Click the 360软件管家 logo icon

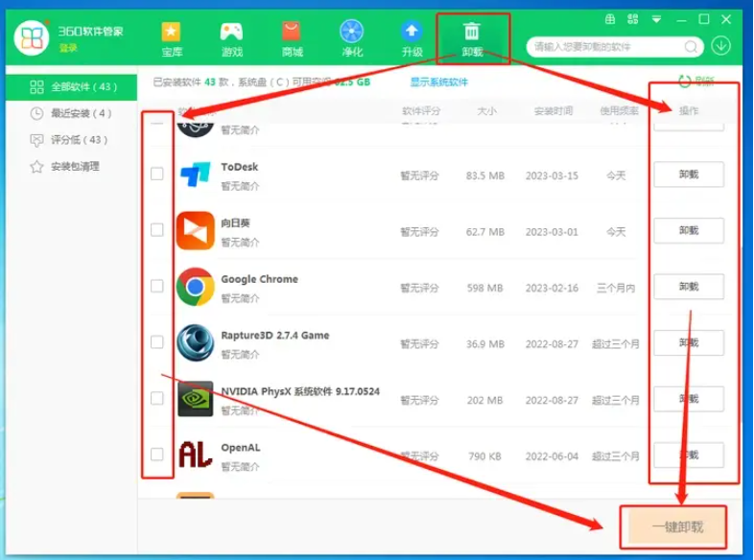click(32, 38)
